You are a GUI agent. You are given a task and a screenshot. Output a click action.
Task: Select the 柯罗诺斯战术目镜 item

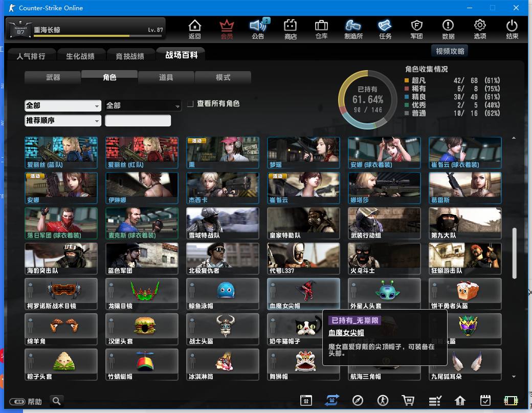(x=61, y=294)
